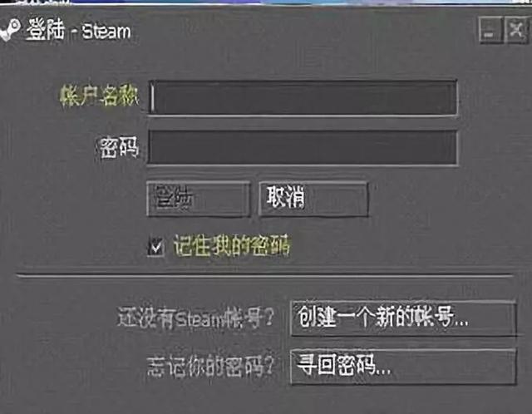Click the horizontal separator line
This screenshot has height=414, width=532.
coord(264,276)
